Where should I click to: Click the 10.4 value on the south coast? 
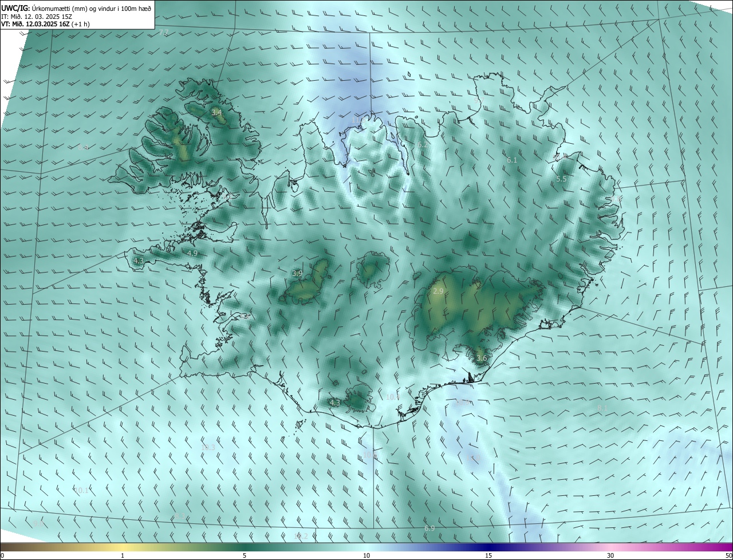click(392, 397)
